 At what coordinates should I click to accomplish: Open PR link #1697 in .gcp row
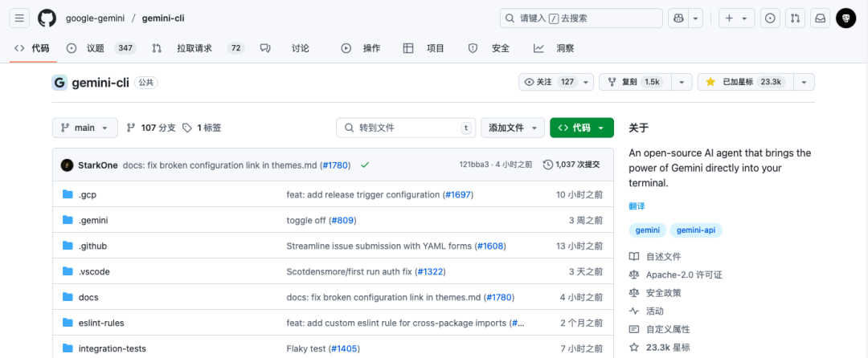tap(458, 194)
